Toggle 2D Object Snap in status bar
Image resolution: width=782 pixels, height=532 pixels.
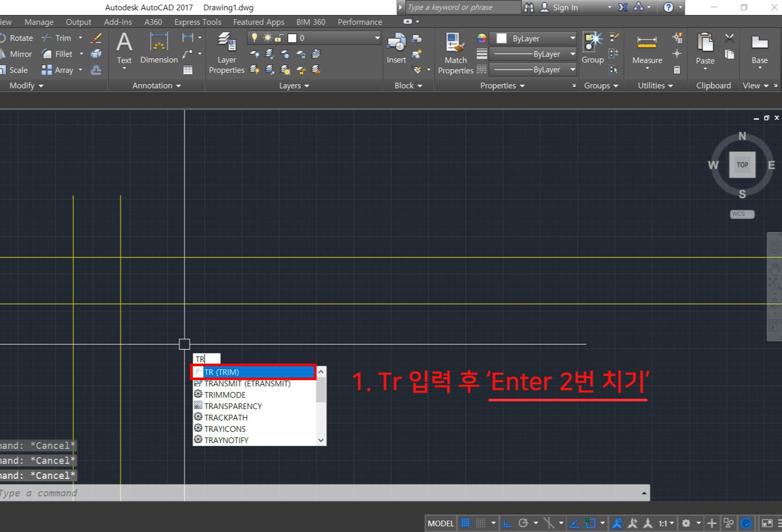590,523
